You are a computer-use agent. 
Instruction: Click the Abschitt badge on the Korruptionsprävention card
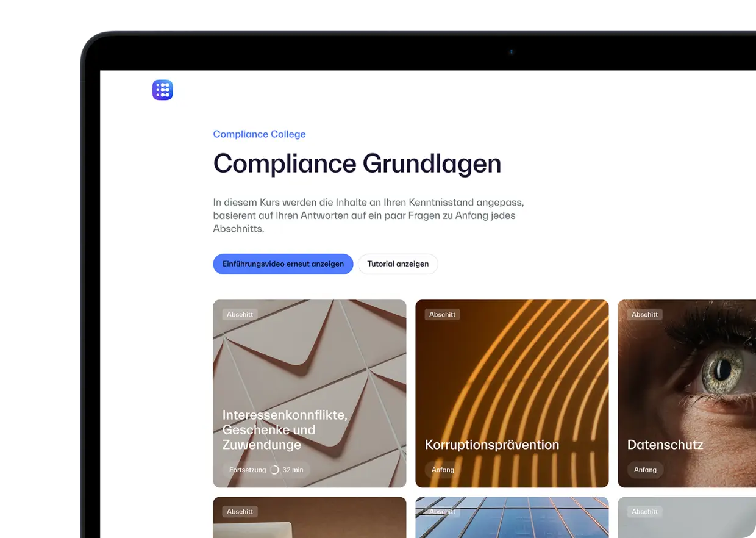[x=442, y=314]
